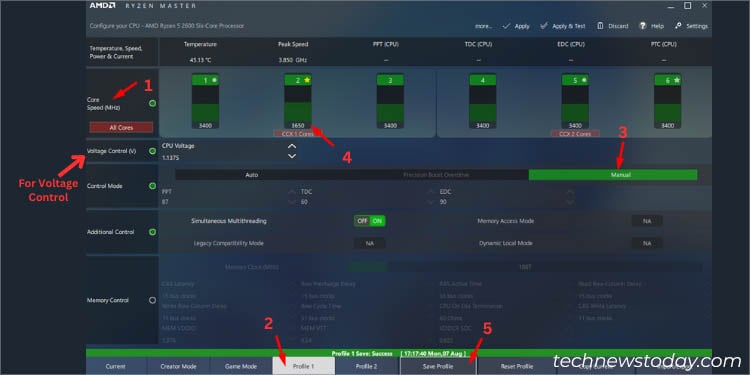Switch Simultaneous Multithreading OFF/ON toggle

click(x=369, y=221)
